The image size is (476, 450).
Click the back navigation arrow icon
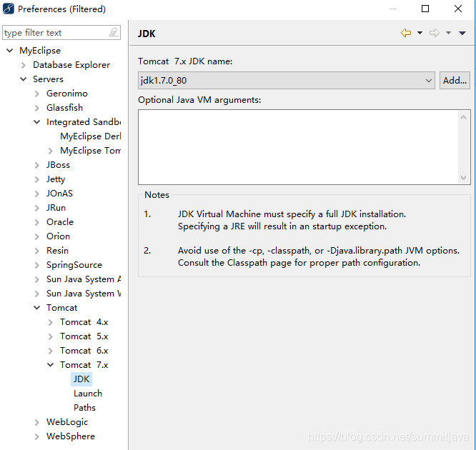[x=406, y=33]
